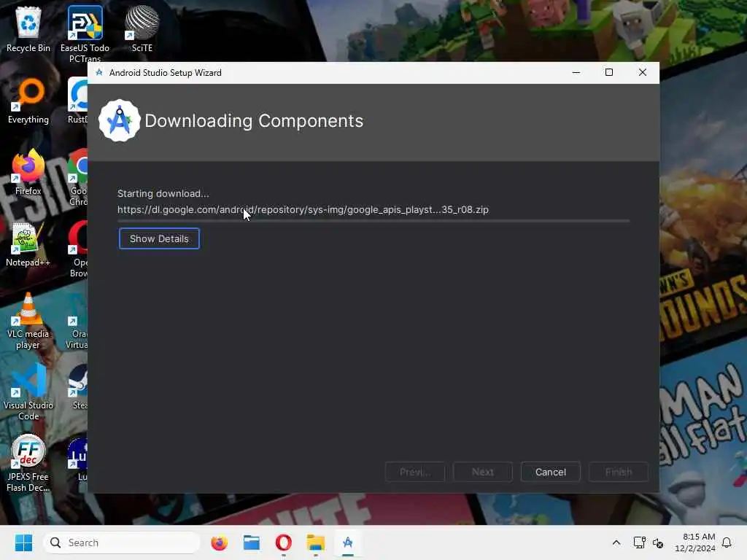
Task: Maximize the Setup Wizard window
Action: (609, 72)
